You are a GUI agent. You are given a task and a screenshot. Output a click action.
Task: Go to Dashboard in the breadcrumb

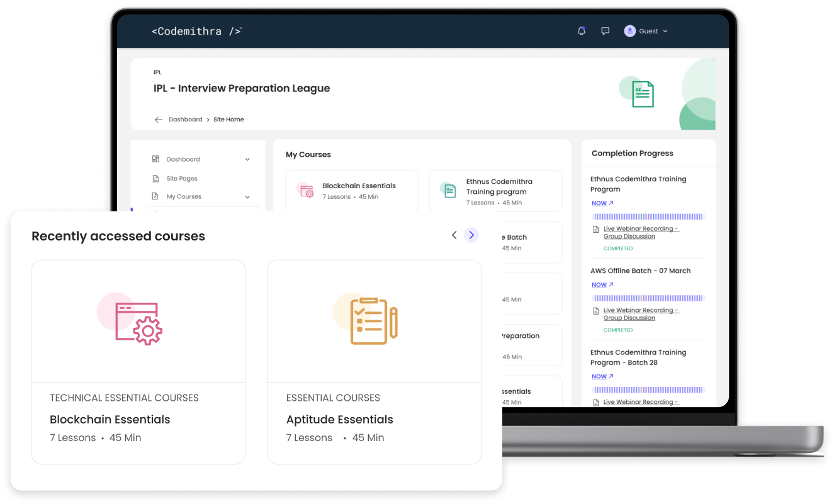coord(186,120)
